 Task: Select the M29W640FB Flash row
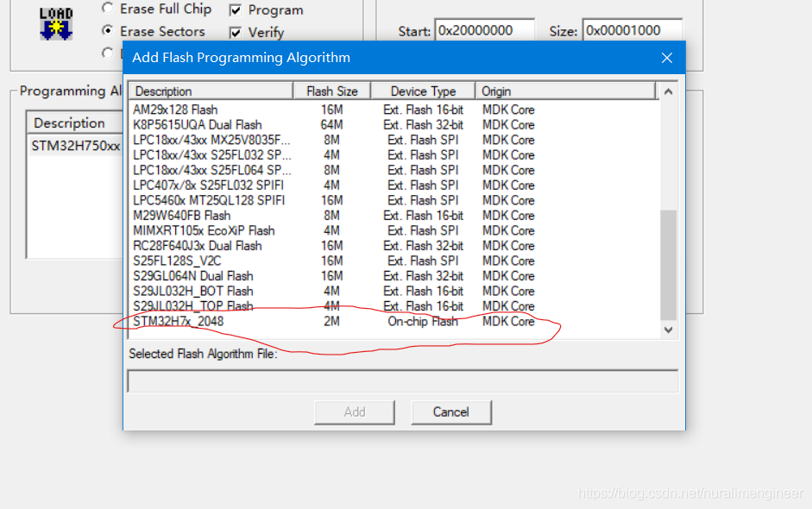[x=394, y=216]
